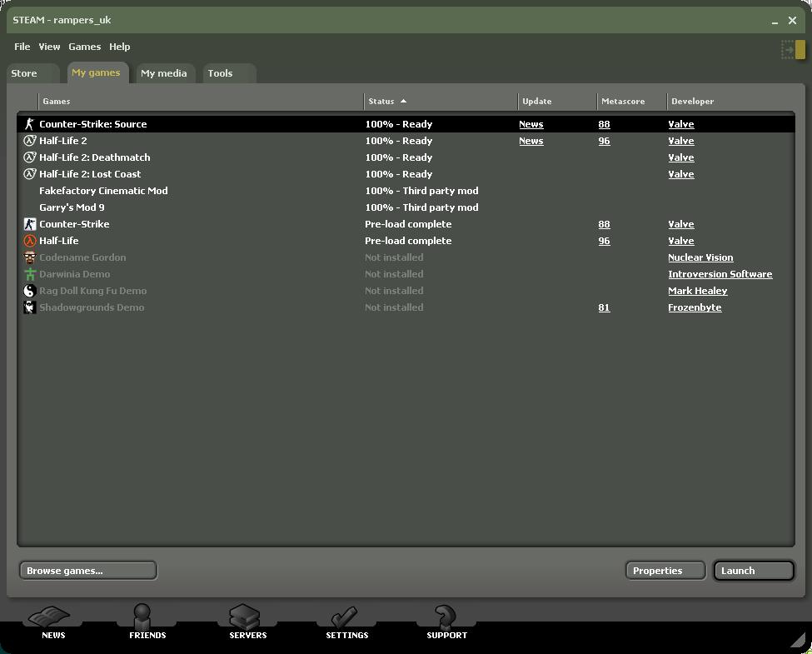Select Darwinia Demo game name

point(75,273)
